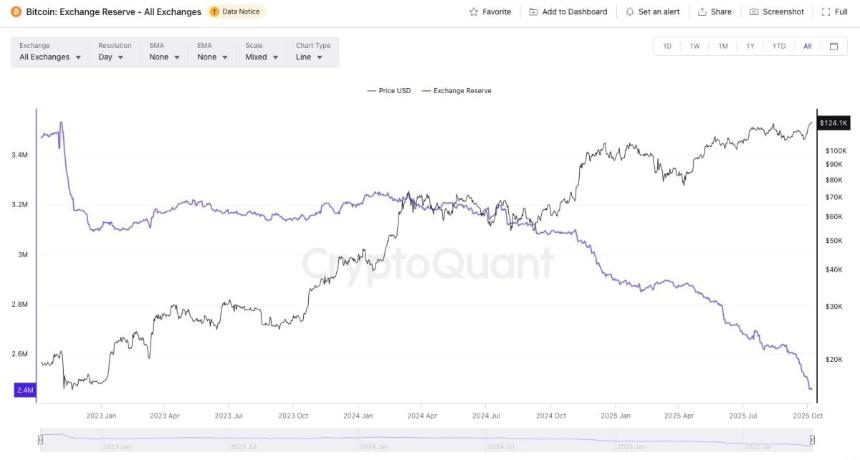The height and width of the screenshot is (460, 860).
Task: Switch to the YTD time range
Action: pyautogui.click(x=779, y=46)
